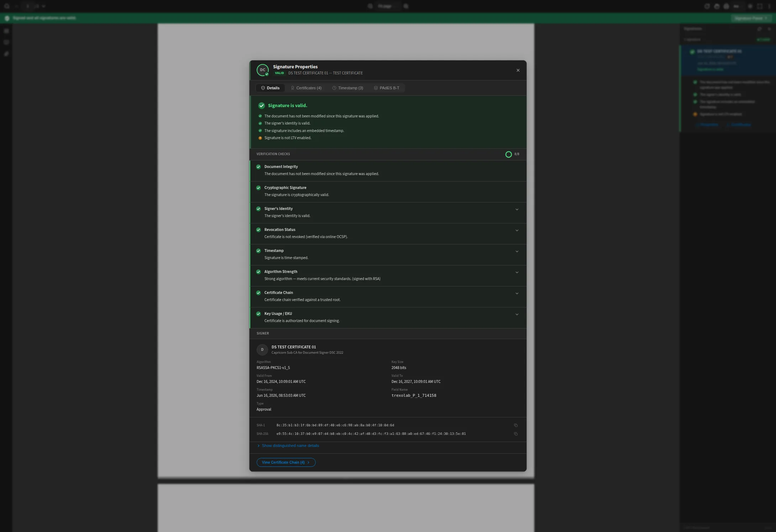Click the VERIFICATION CHECKS section header
Viewport: 776px width, 532px height.
(x=273, y=154)
